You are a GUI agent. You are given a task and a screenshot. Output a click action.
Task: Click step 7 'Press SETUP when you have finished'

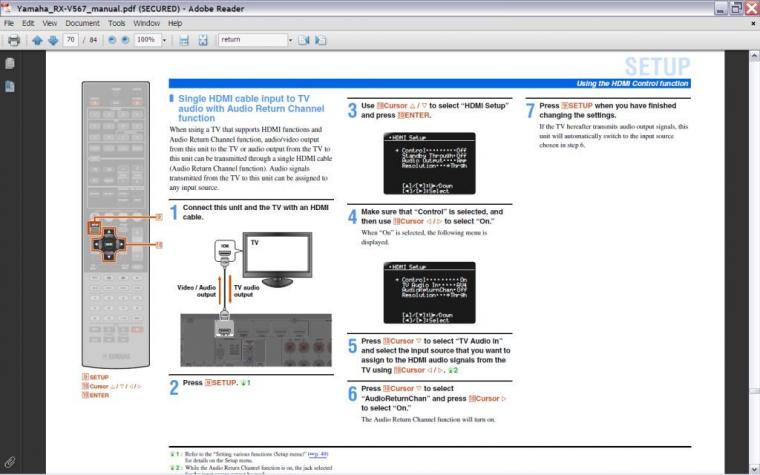point(607,111)
